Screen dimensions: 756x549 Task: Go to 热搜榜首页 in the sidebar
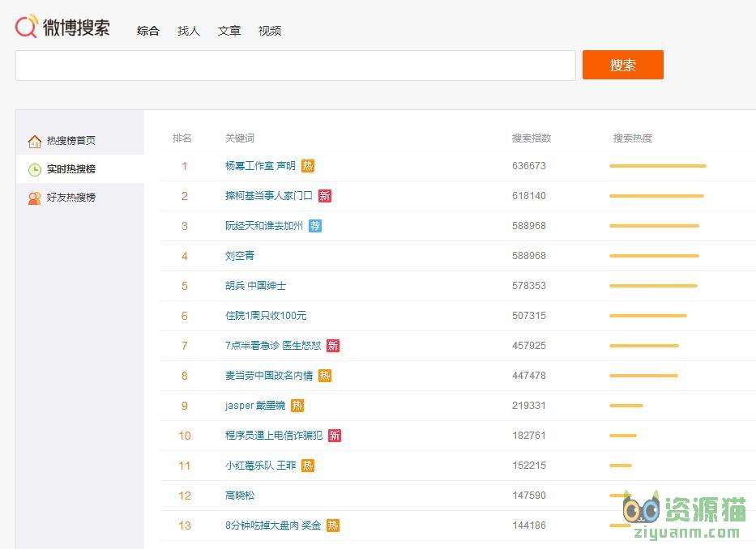click(70, 141)
